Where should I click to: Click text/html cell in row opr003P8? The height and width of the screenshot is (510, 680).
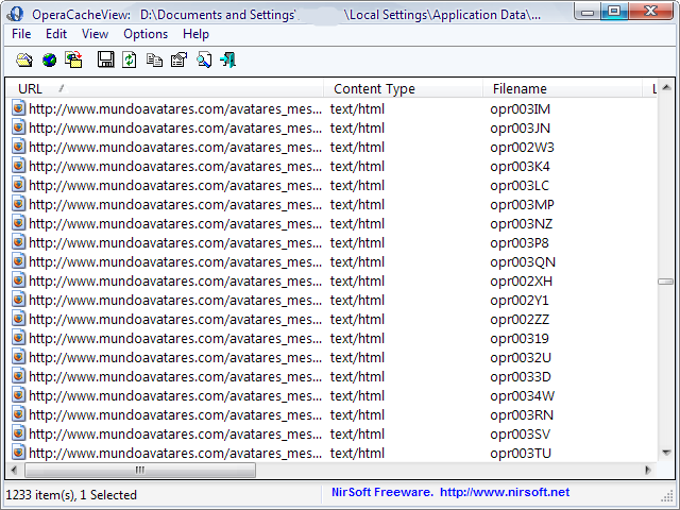pyautogui.click(x=357, y=242)
